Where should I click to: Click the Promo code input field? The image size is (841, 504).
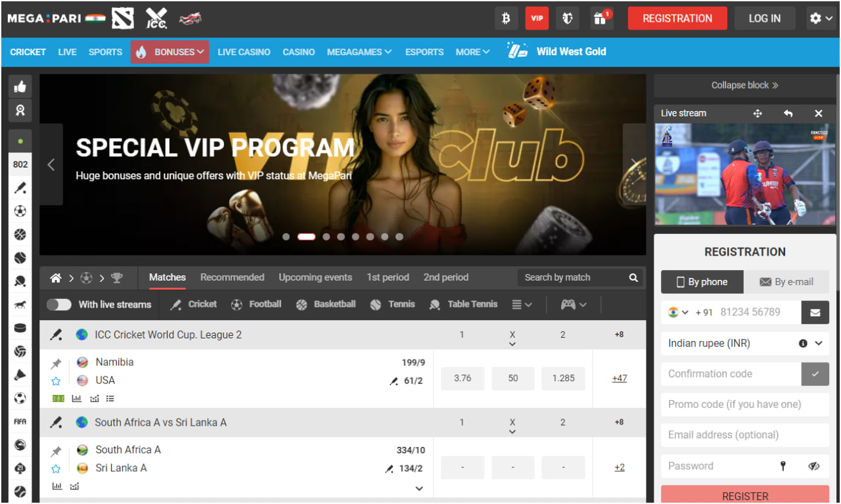click(744, 404)
